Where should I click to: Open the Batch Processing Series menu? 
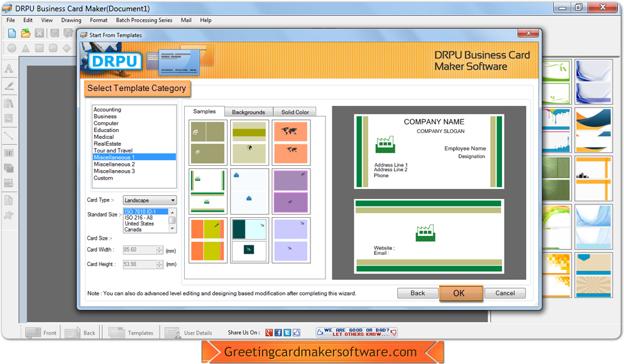point(144,20)
